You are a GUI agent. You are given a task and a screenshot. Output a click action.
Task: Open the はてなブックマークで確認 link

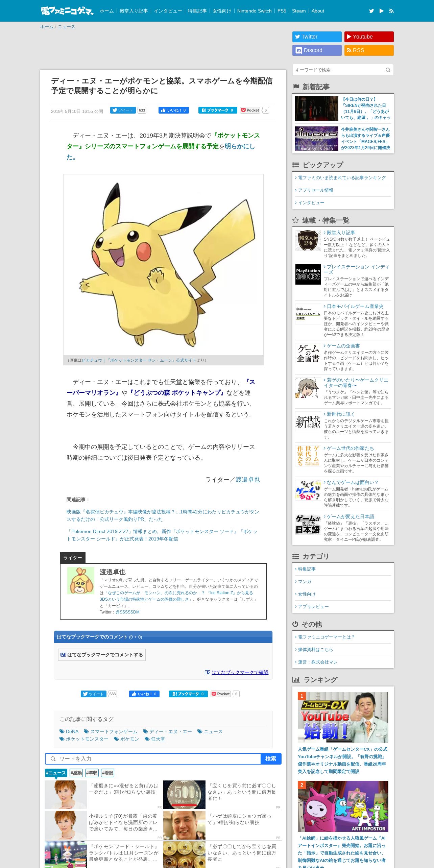tap(240, 672)
